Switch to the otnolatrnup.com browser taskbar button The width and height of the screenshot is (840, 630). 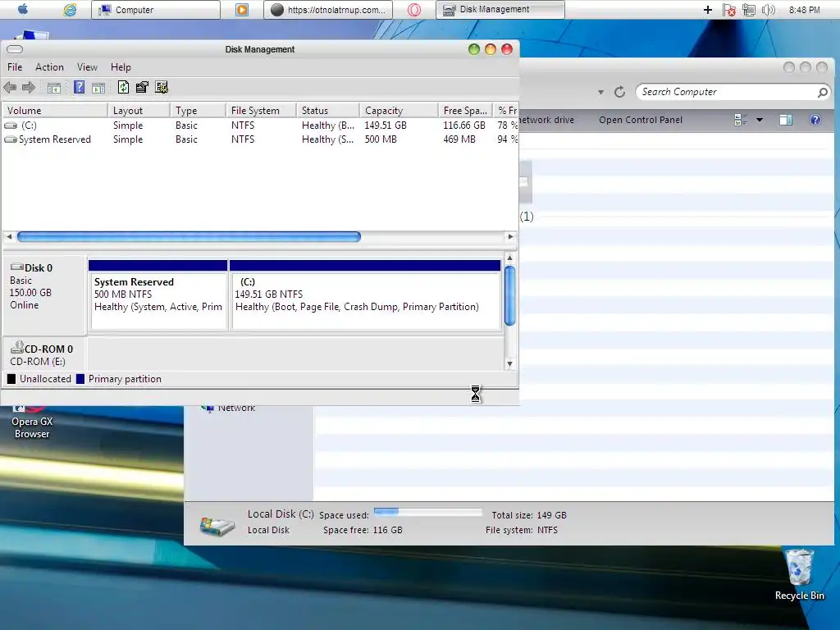(x=328, y=10)
